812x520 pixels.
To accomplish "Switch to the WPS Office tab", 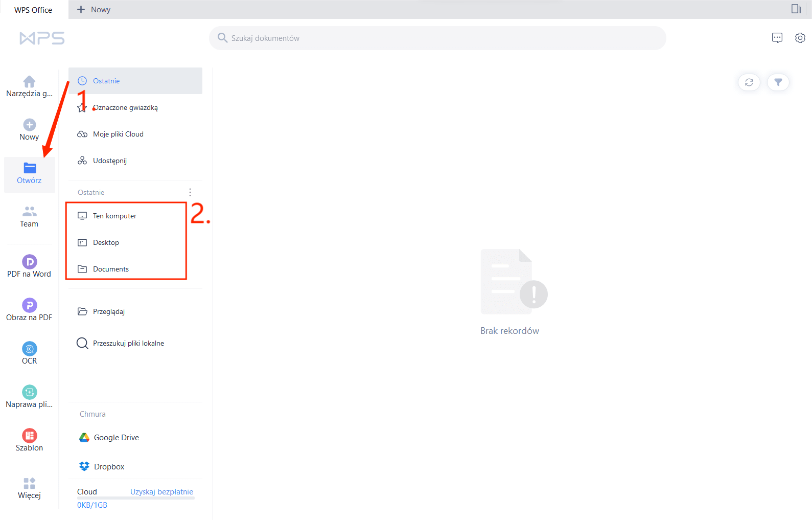I will click(33, 10).
